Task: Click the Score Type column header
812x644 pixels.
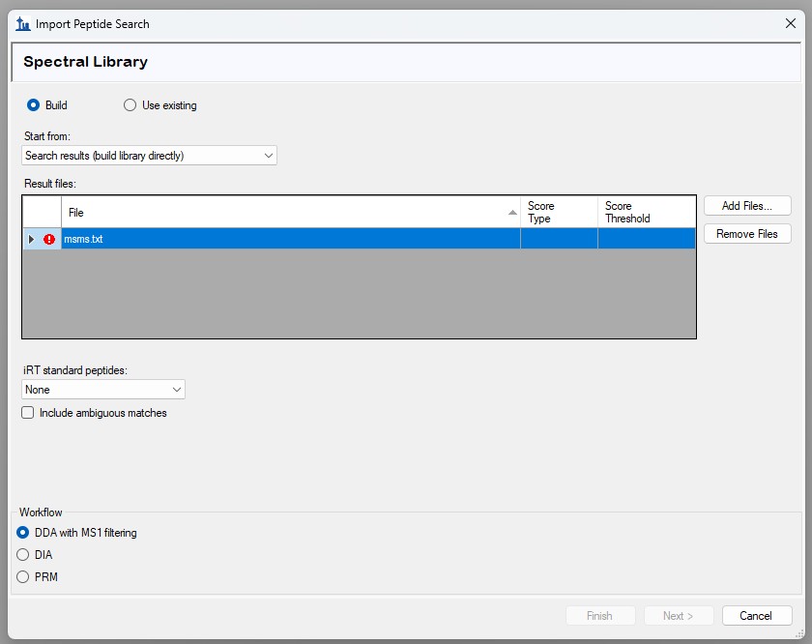Action: pos(559,212)
